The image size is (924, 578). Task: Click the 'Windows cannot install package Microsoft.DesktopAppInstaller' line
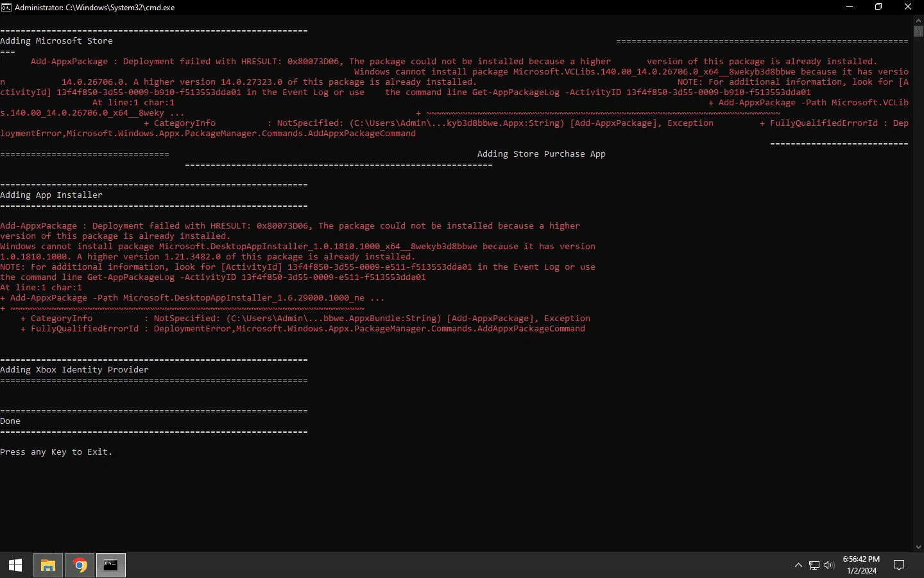(x=298, y=247)
